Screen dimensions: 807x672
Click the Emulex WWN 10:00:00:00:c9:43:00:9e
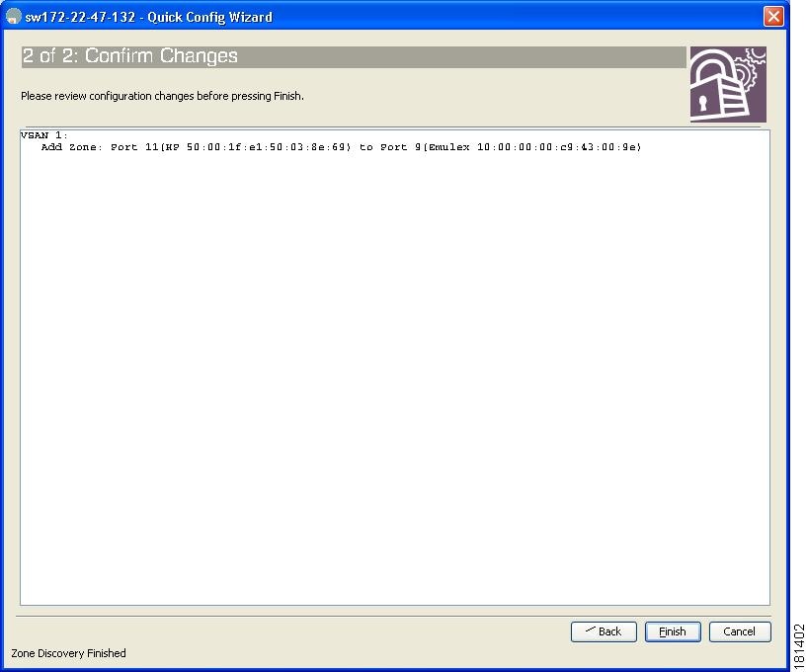tap(558, 147)
